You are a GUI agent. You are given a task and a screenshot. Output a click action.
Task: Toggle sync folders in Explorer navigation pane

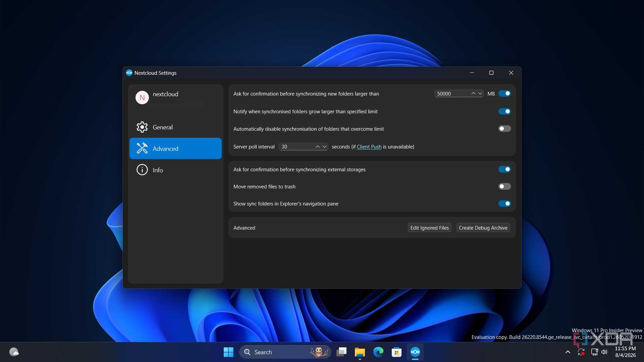(x=504, y=203)
